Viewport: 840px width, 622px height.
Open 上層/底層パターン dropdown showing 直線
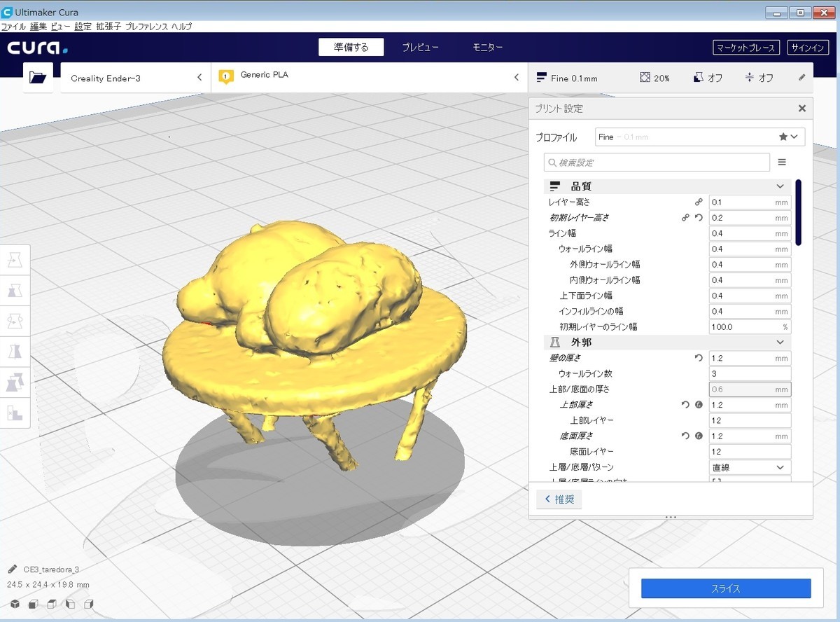pyautogui.click(x=750, y=467)
